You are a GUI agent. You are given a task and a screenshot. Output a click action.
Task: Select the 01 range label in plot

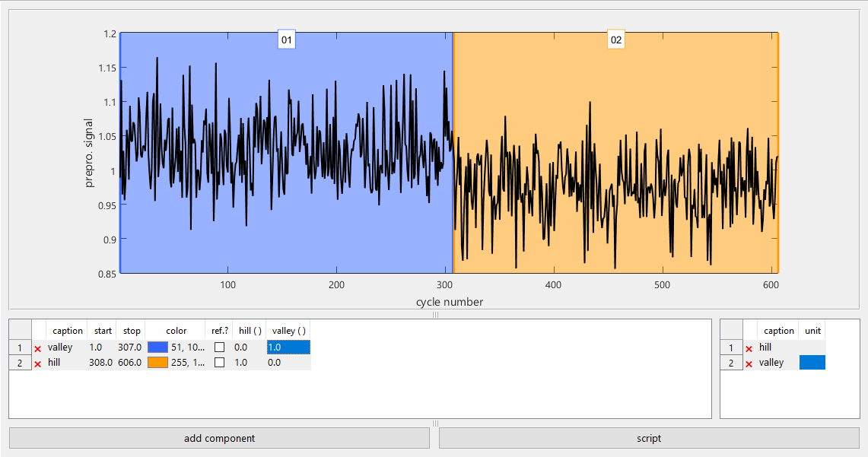click(x=287, y=40)
